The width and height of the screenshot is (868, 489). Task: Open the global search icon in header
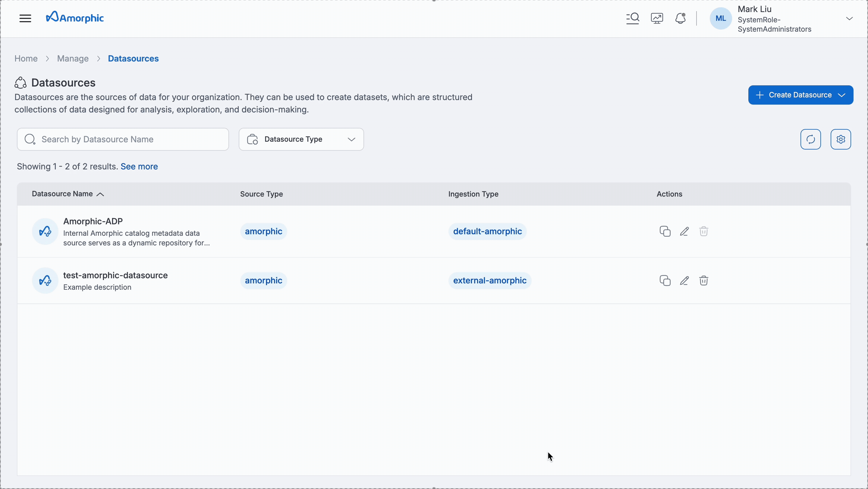tap(633, 18)
